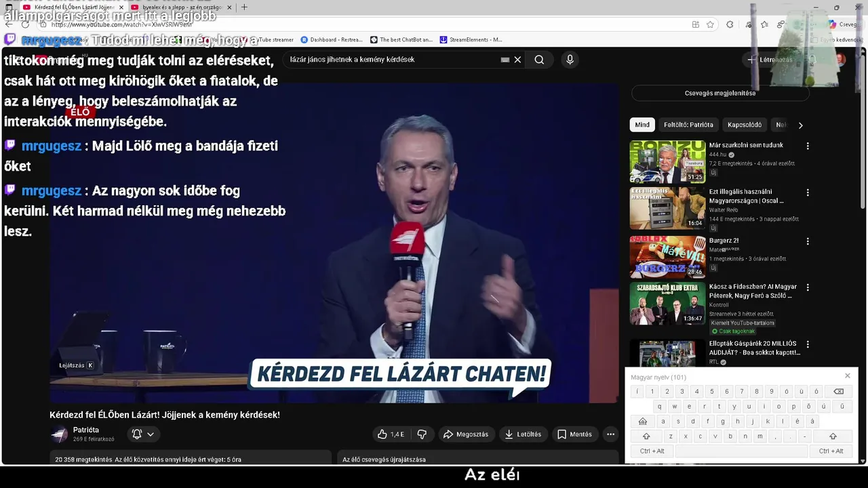
Task: Open Ellopták Gáspárék video title link
Action: coord(754,348)
